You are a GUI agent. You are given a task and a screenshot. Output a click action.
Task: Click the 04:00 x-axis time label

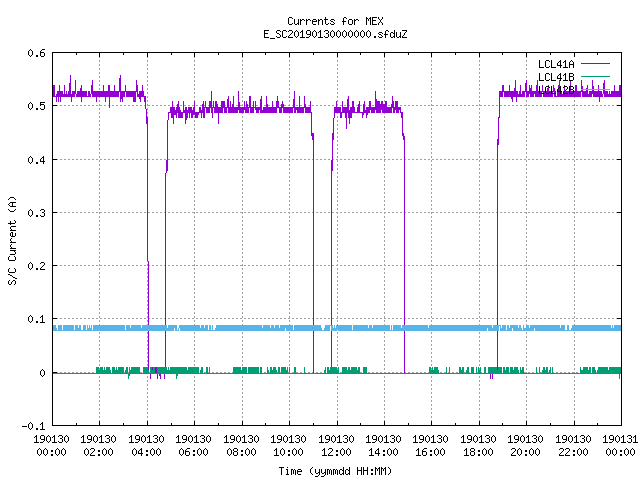(146, 452)
